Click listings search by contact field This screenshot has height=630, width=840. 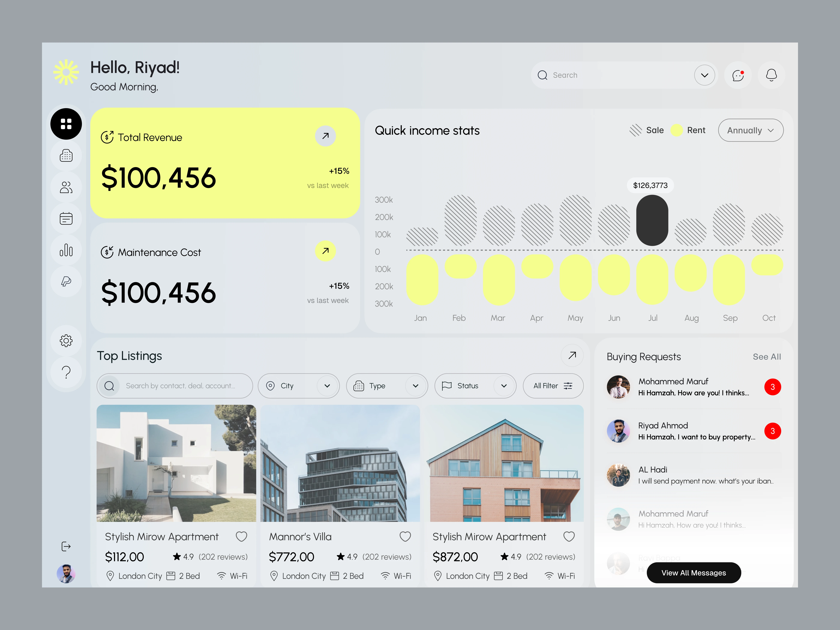pos(175,386)
